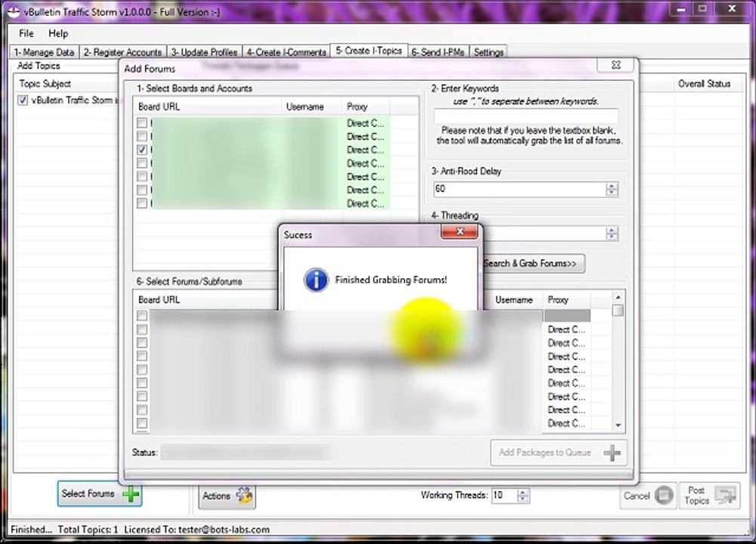Screen dimensions: 756x544
Task: Open the Actions button
Action: point(227,496)
